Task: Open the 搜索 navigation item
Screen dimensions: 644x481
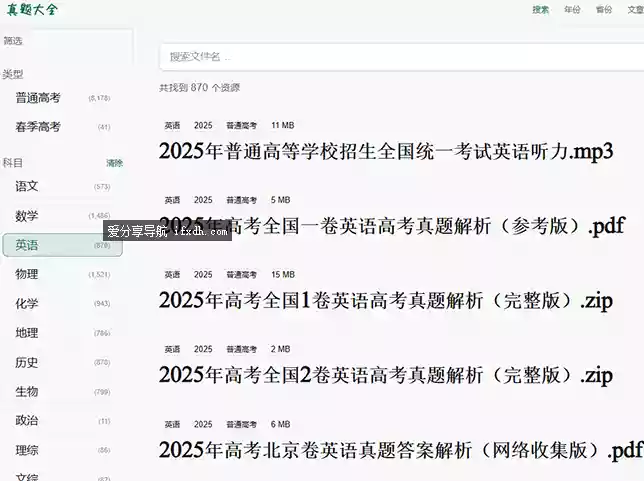Action: 540,9
